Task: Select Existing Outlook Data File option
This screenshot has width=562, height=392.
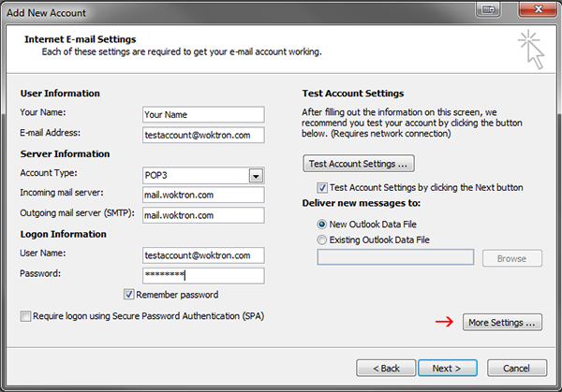Action: [322, 240]
